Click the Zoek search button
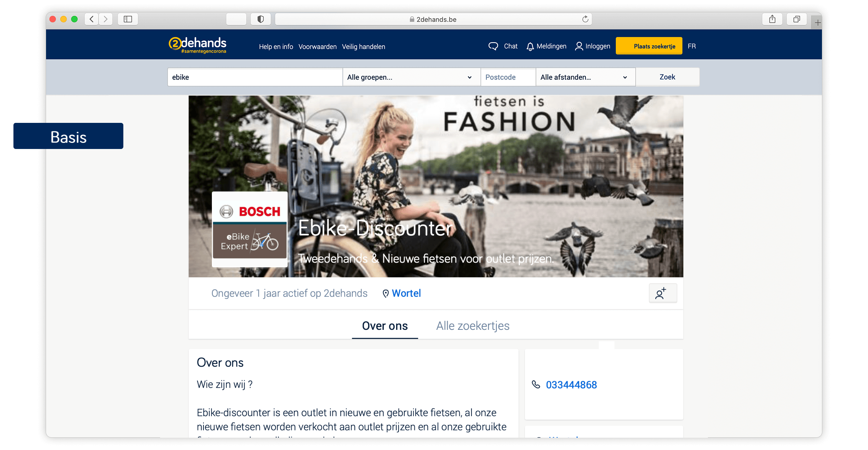This screenshot has height=450, width=868. coord(667,77)
